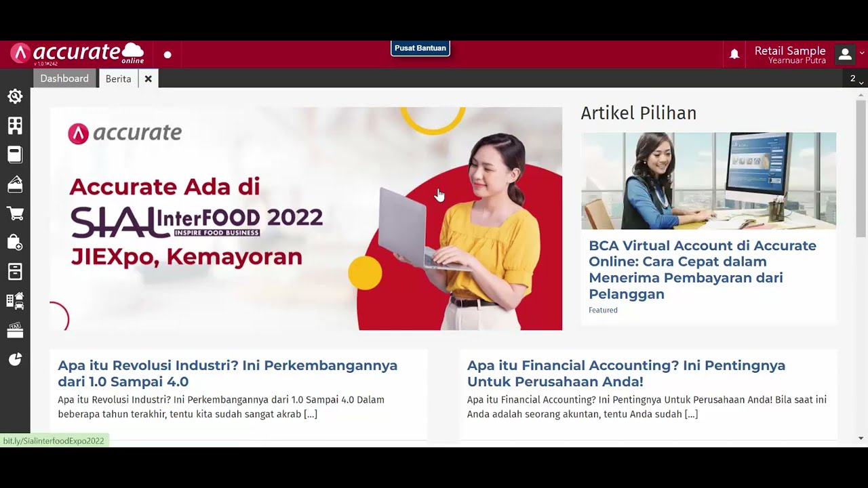Select the Berita tab
This screenshot has height=488, width=868.
tap(118, 79)
